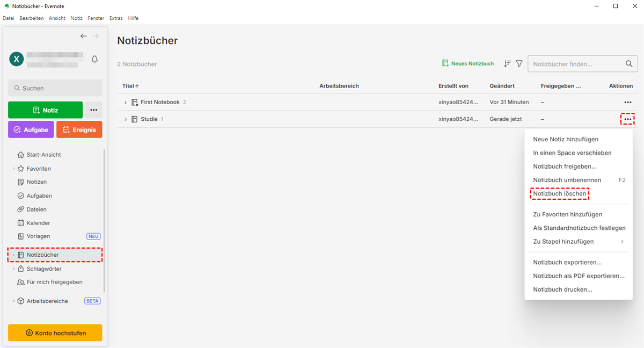
Task: Open more options next to Notiz button
Action: (93, 110)
